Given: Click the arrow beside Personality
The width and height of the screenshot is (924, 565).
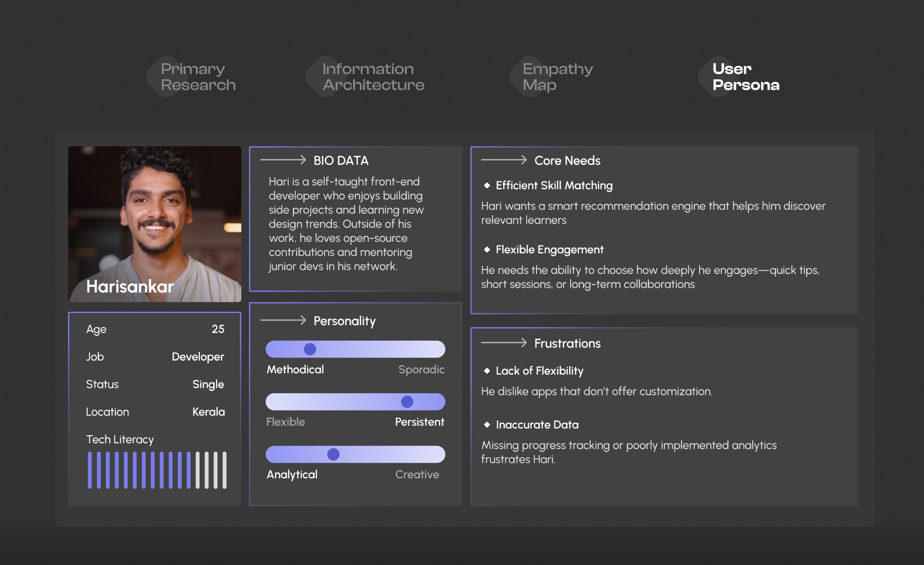Looking at the screenshot, I should [283, 320].
